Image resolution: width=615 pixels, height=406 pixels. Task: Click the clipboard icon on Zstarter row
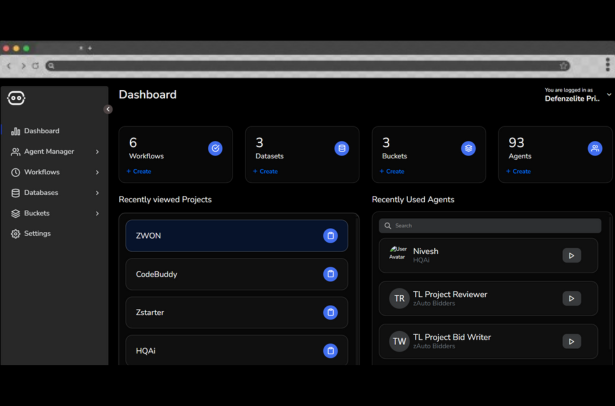(330, 313)
